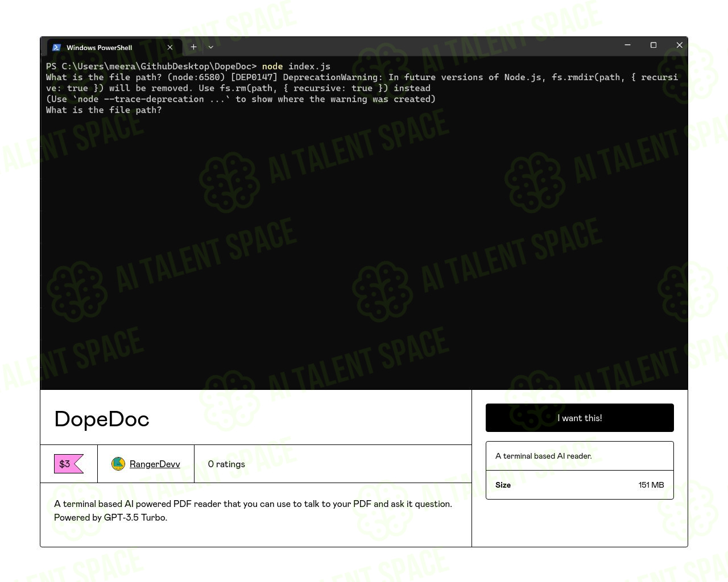Click the '0 ratings' text

(226, 464)
